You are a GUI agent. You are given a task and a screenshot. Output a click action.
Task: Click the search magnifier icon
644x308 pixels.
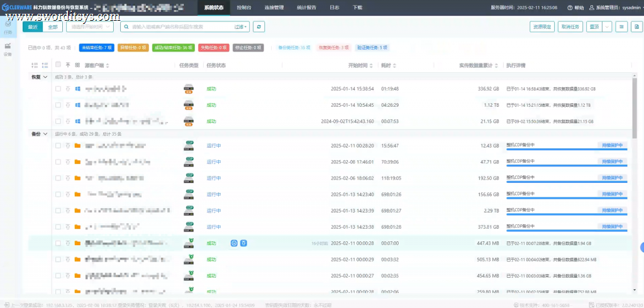pos(127,26)
